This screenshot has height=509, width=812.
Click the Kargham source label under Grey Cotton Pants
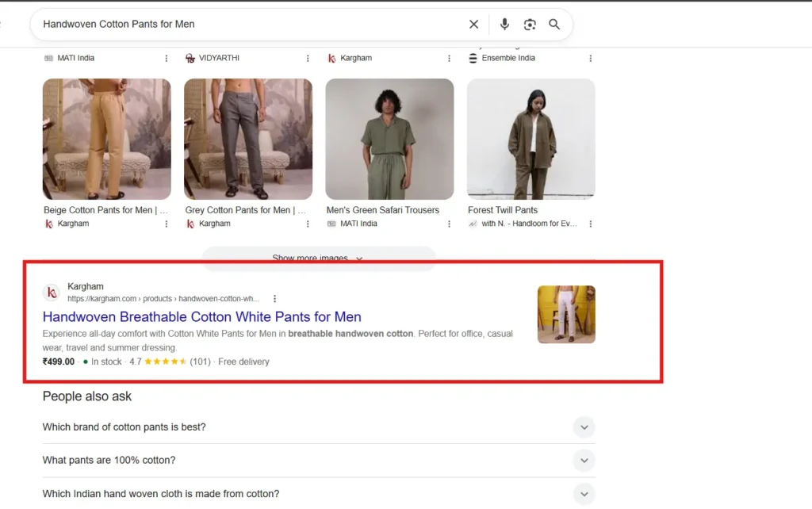pos(214,224)
